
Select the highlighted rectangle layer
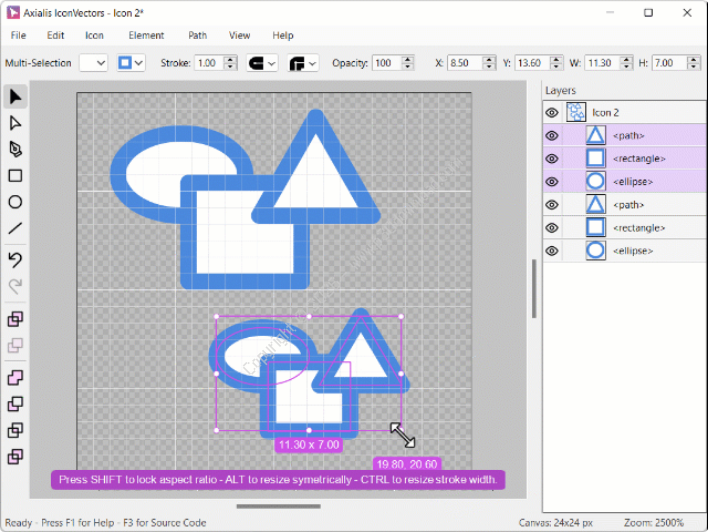click(638, 159)
